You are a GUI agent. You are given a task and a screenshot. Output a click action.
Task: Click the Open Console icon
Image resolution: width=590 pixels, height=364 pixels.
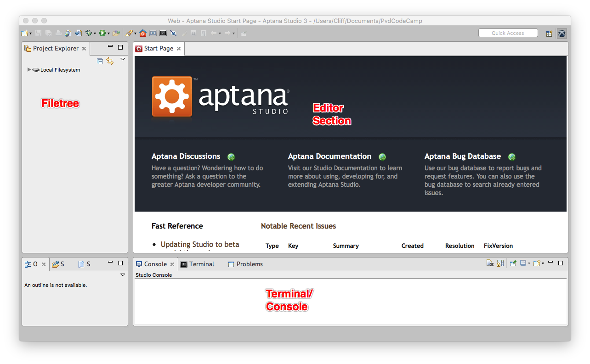pyautogui.click(x=537, y=263)
